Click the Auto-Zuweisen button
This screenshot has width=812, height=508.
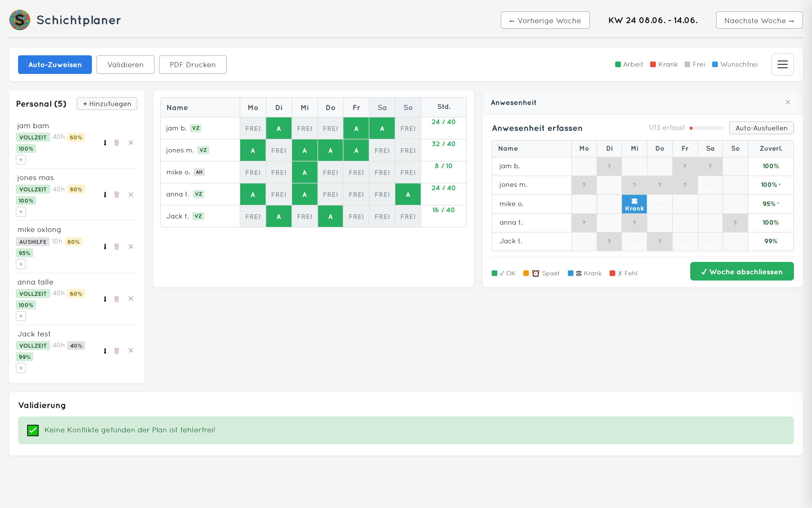pyautogui.click(x=55, y=65)
